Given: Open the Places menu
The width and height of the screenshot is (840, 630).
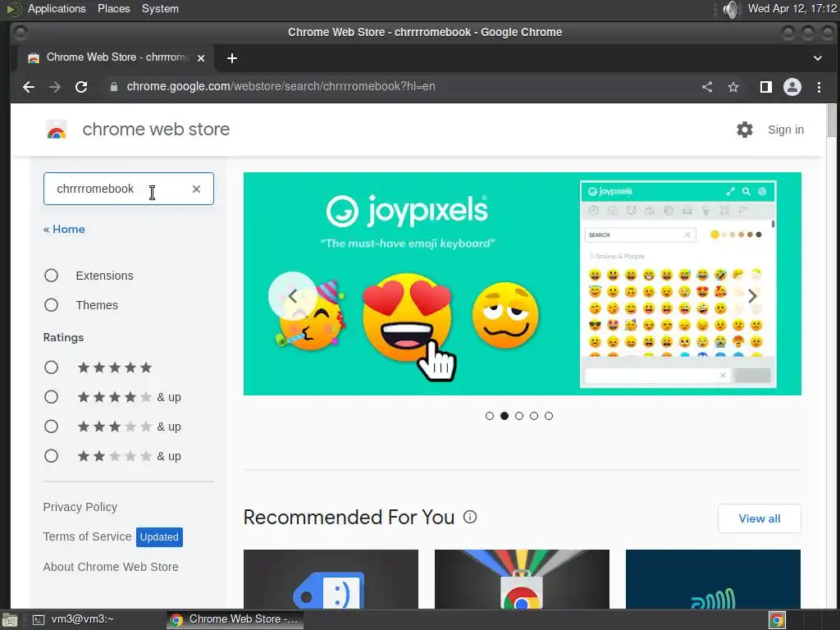Looking at the screenshot, I should pyautogui.click(x=113, y=9).
